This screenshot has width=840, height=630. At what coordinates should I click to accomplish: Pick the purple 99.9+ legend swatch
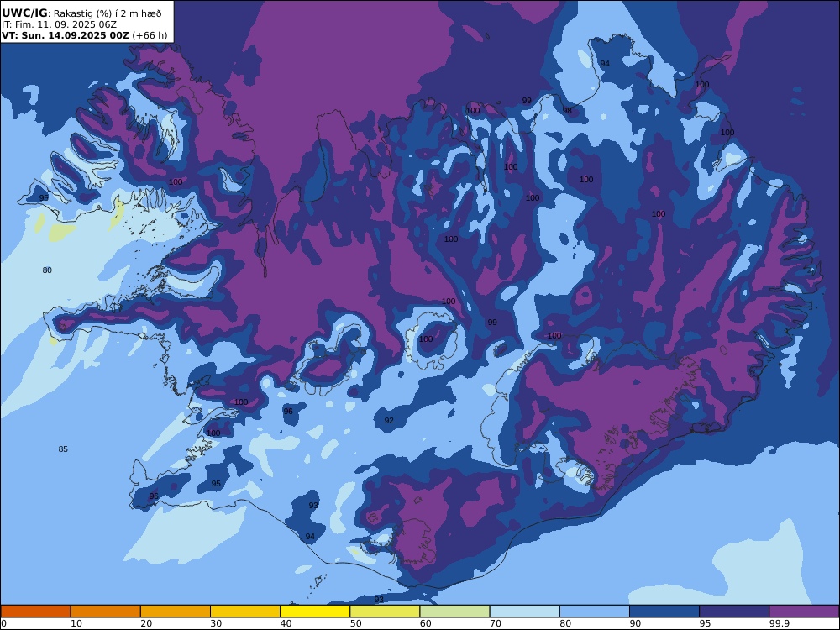804,612
